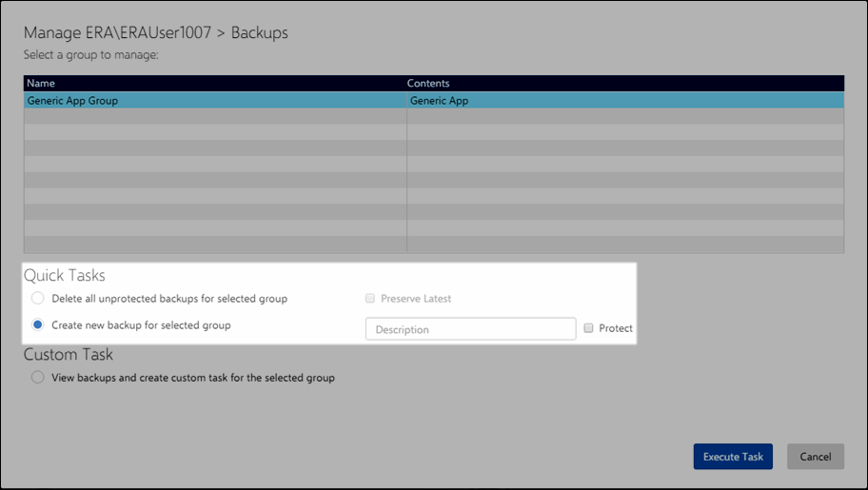Sort by the Name column header
868x490 pixels.
pyautogui.click(x=41, y=84)
